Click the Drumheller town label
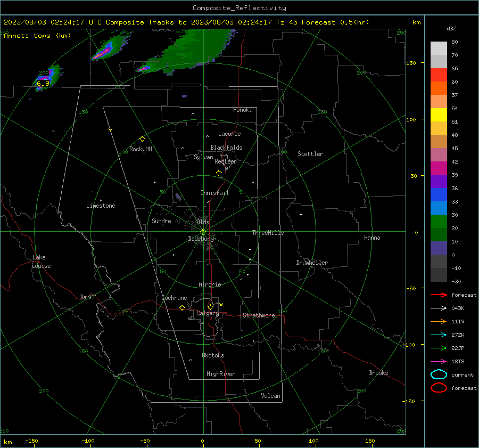This screenshot has height=448, width=479. point(312,263)
